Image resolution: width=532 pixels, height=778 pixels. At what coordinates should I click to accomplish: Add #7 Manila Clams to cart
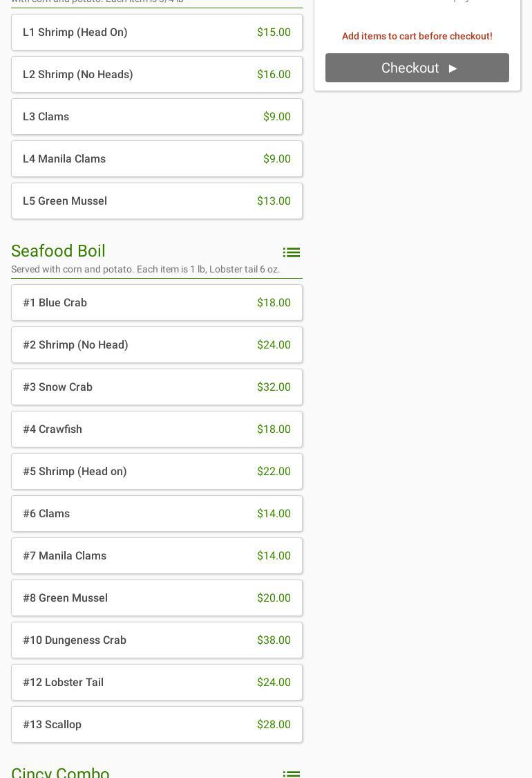coord(157,556)
